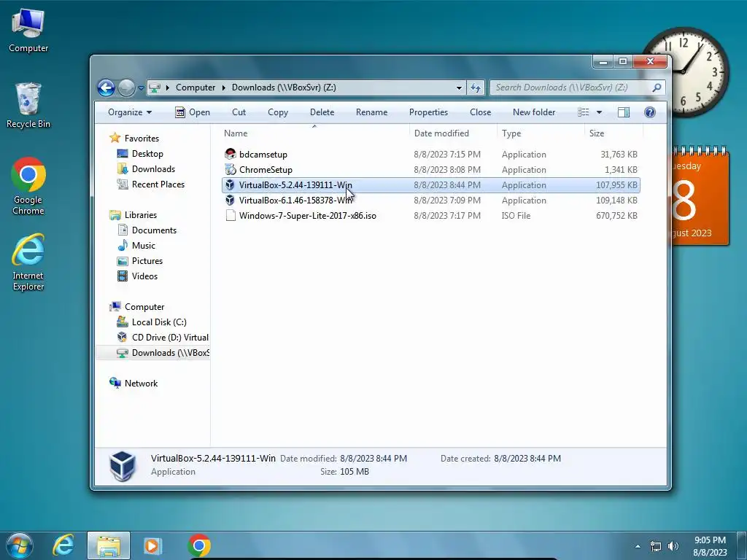
Task: Click Properties in the toolbar
Action: click(428, 112)
